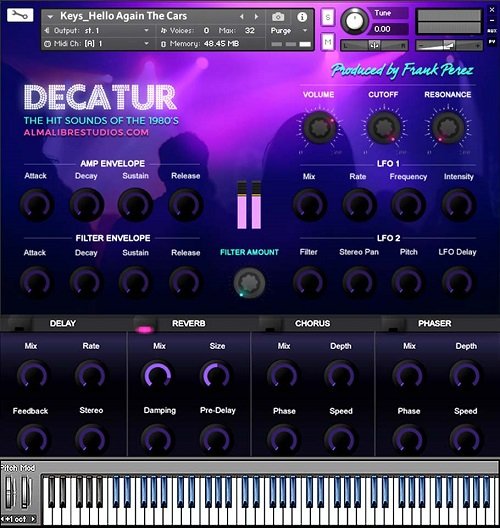Mute the instrument with M button
The width and height of the screenshot is (500, 528).
[x=328, y=42]
